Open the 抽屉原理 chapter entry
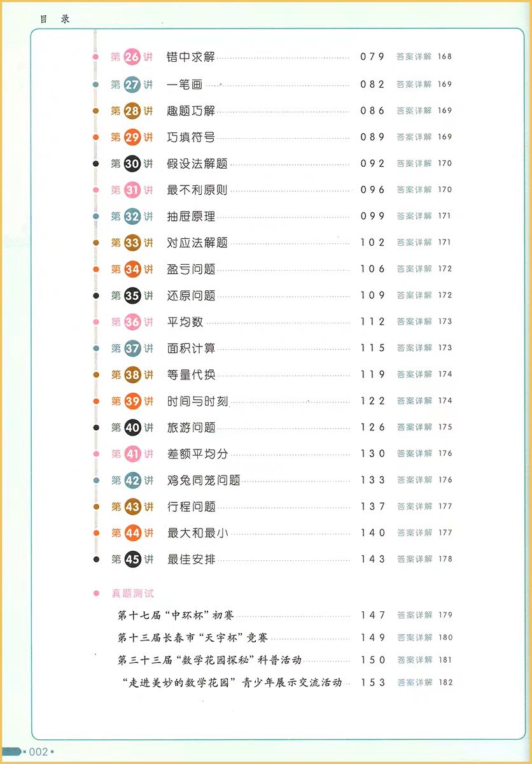Viewport: 532px width, 764px height. [x=191, y=216]
